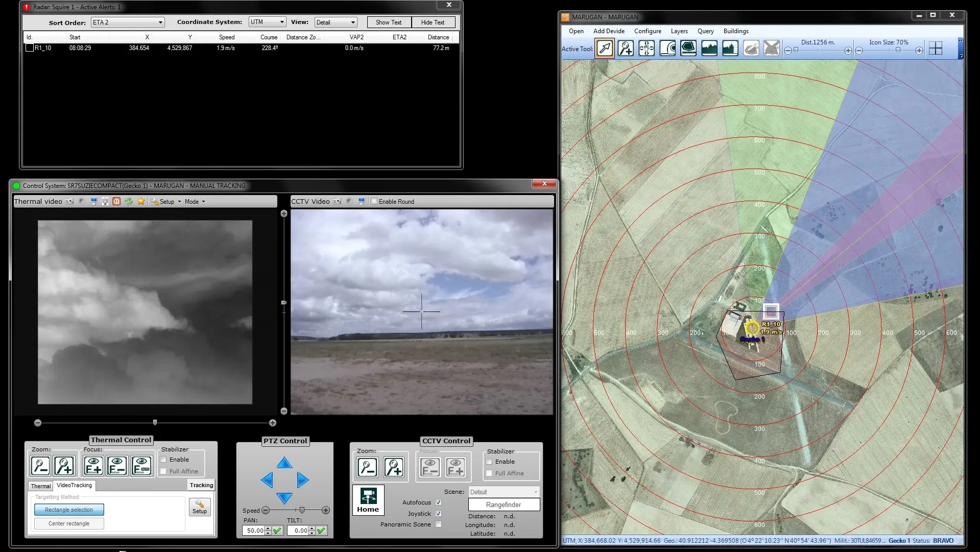Pan camera right with PTZ arrow
The image size is (980, 552).
303,480
